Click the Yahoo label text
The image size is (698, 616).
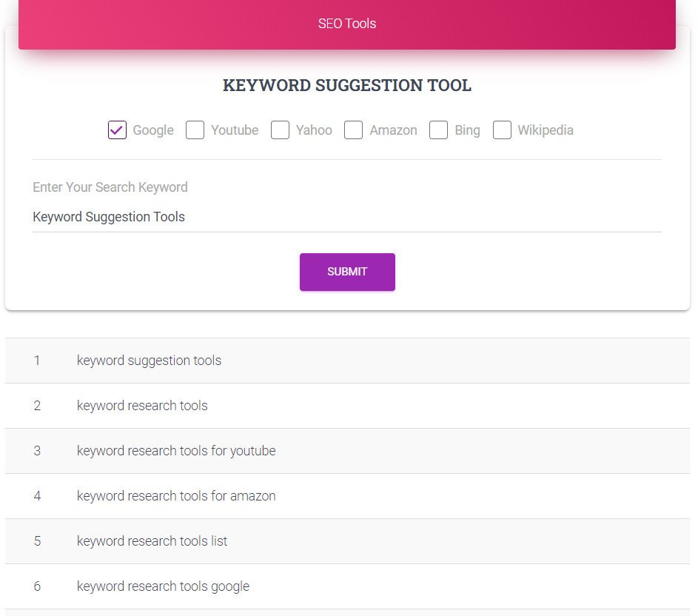314,130
